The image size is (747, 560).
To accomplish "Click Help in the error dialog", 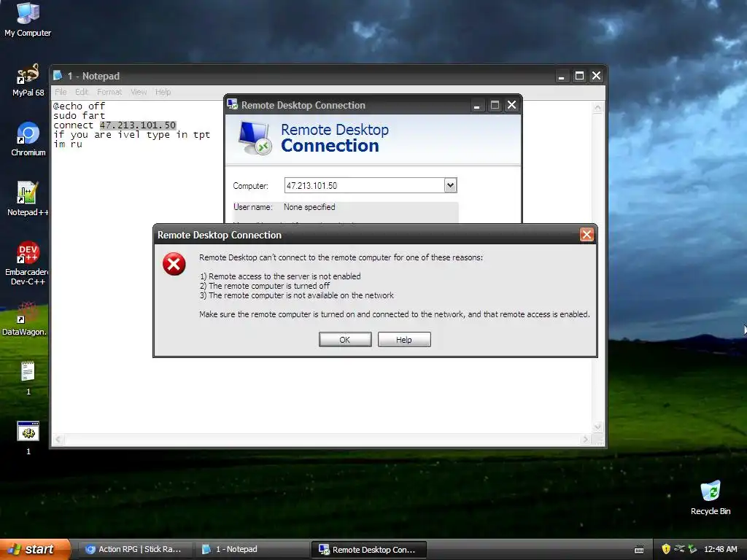I will (404, 340).
